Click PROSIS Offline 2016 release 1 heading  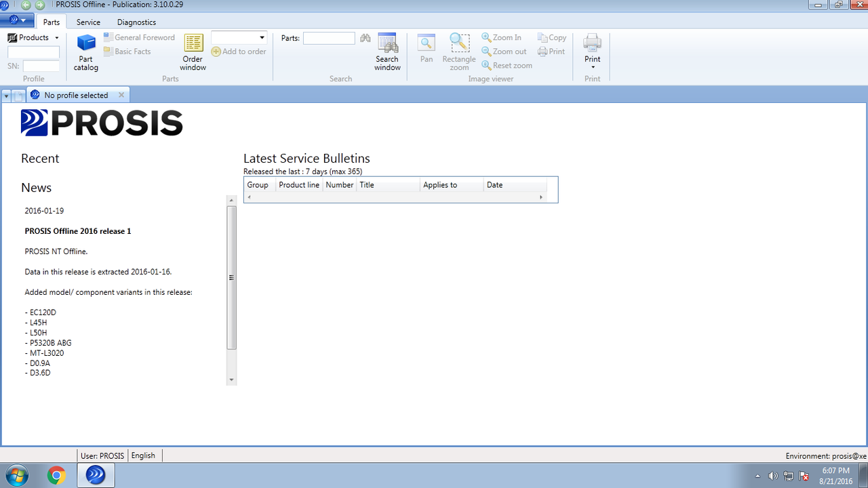[78, 231]
